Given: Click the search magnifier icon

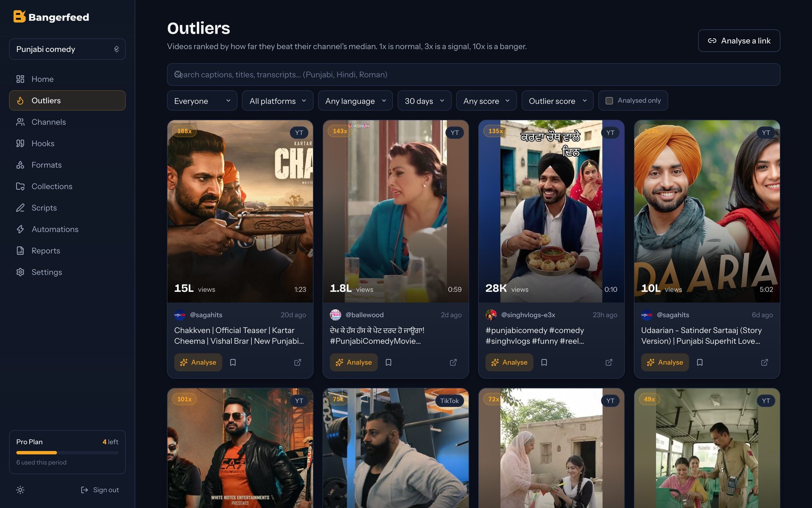Looking at the screenshot, I should [x=178, y=74].
